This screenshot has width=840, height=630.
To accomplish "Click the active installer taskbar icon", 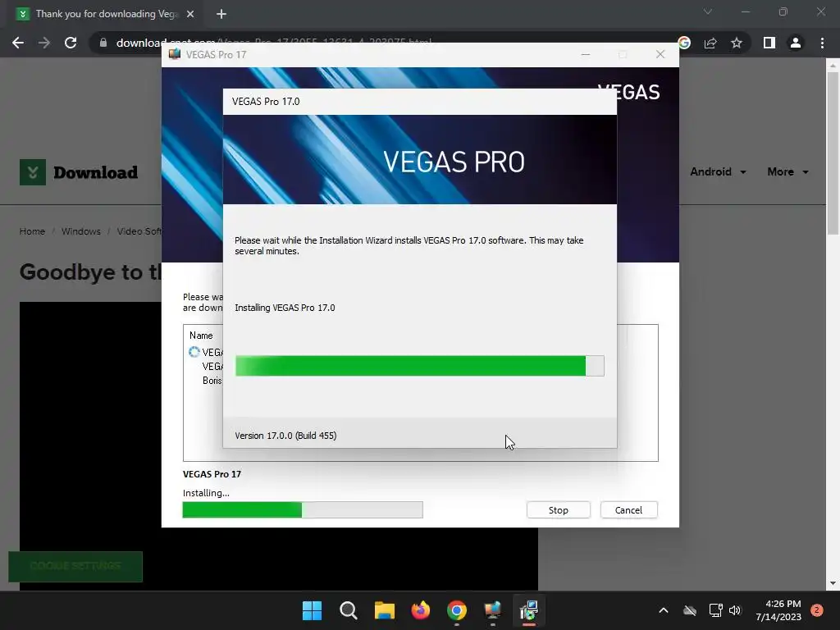I will pyautogui.click(x=529, y=610).
